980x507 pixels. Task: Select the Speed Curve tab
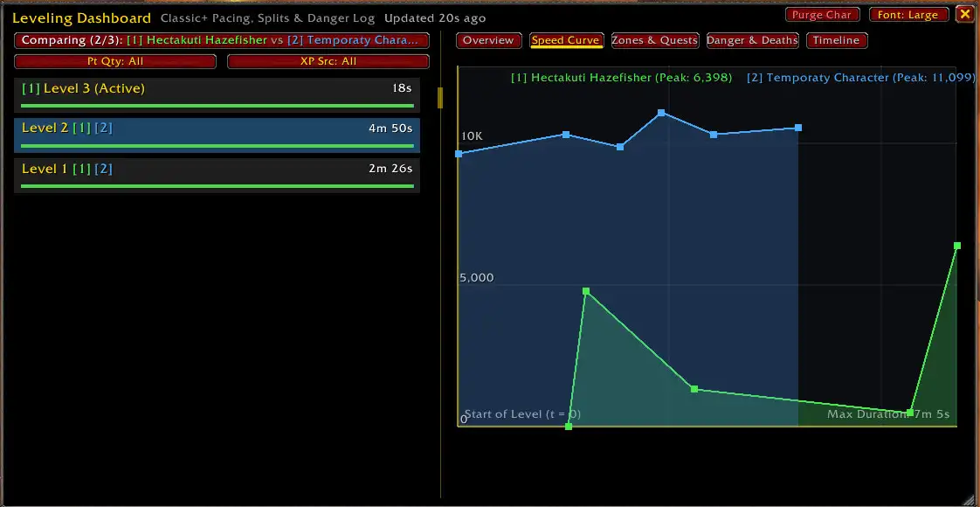click(x=566, y=40)
